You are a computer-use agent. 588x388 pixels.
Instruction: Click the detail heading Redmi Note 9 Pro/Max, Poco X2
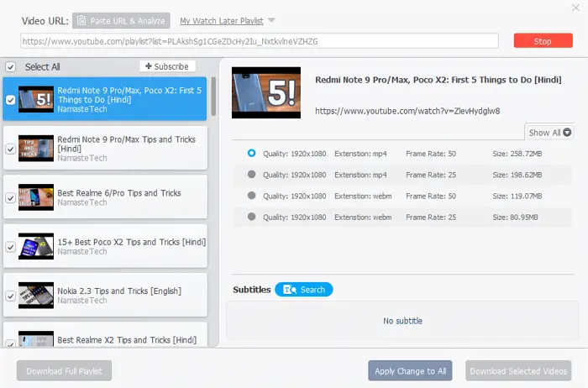438,80
